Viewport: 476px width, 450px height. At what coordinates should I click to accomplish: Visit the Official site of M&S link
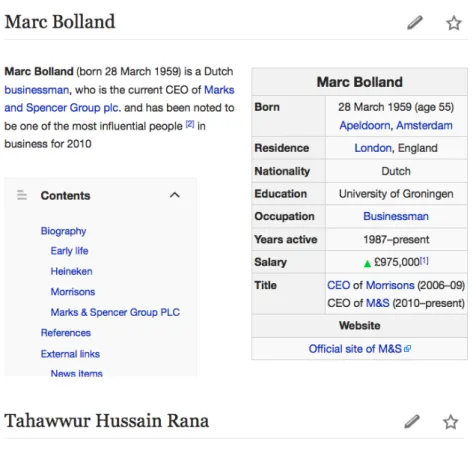point(355,349)
